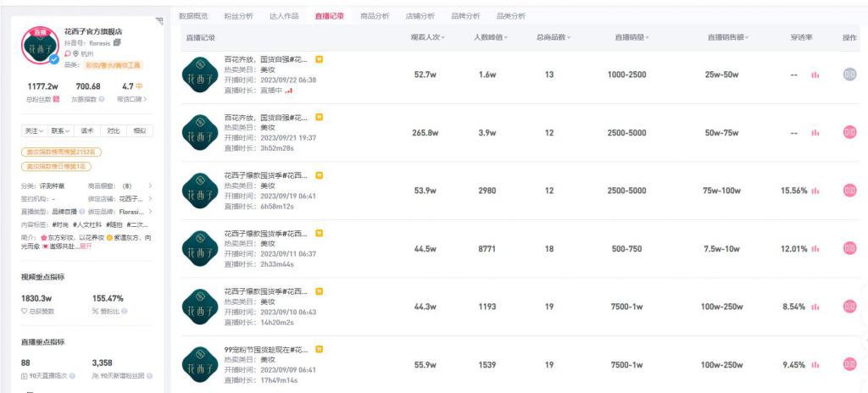Image resolution: width=868 pixels, height=393 pixels.
Task: Open the thumbnail of the 2023/09/21 19:37 stream
Action: 200,133
